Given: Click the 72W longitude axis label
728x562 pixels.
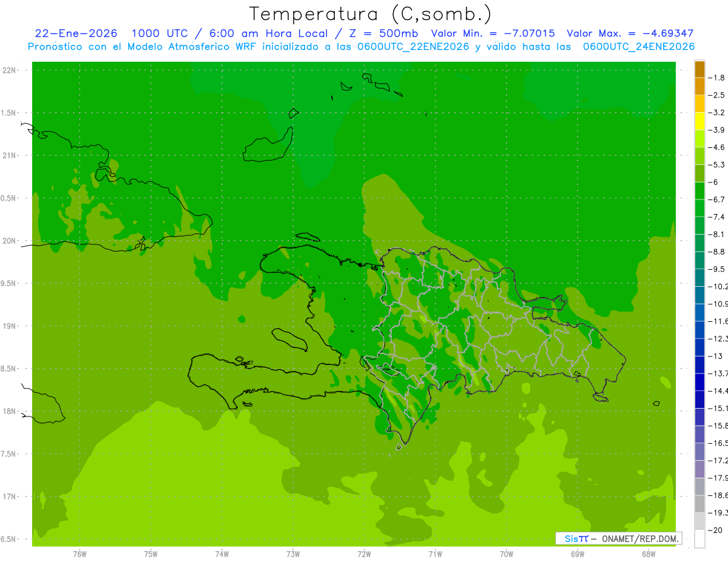Looking at the screenshot, I should (364, 554).
